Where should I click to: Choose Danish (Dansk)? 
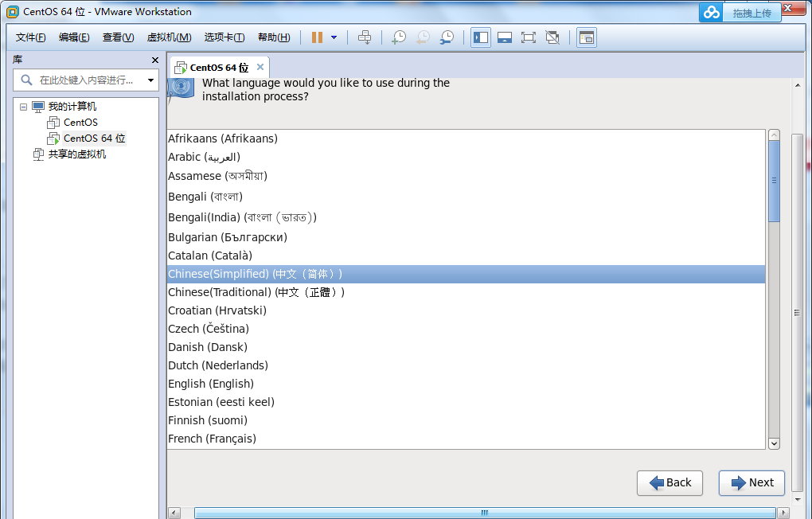tap(466, 347)
